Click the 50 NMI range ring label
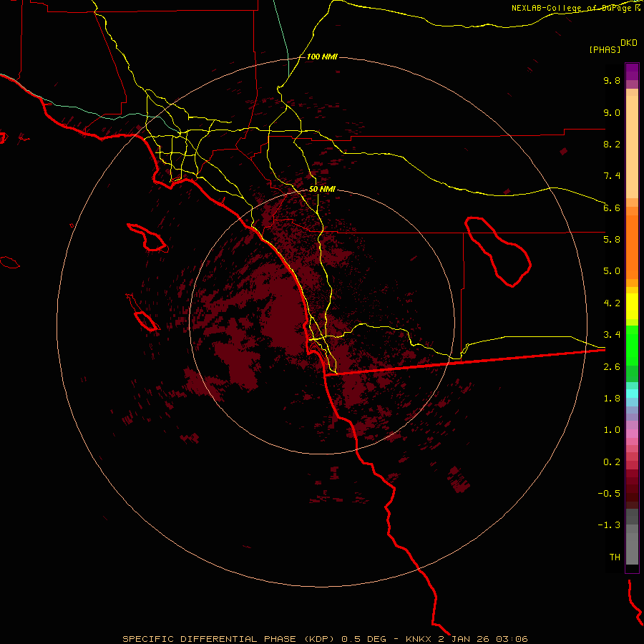 [x=322, y=190]
